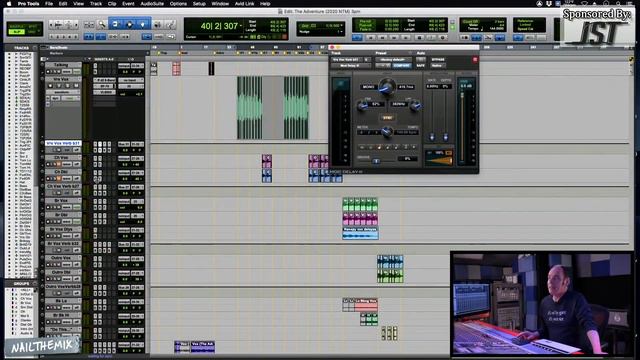Click the MONO field in Mod Delay
Screen dimensions: 640x360
(369, 87)
